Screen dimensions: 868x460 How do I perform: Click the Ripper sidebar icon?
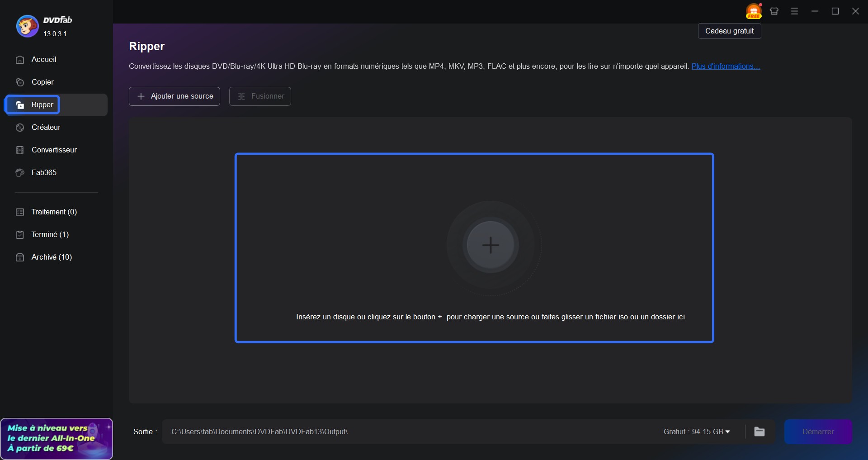click(x=20, y=105)
